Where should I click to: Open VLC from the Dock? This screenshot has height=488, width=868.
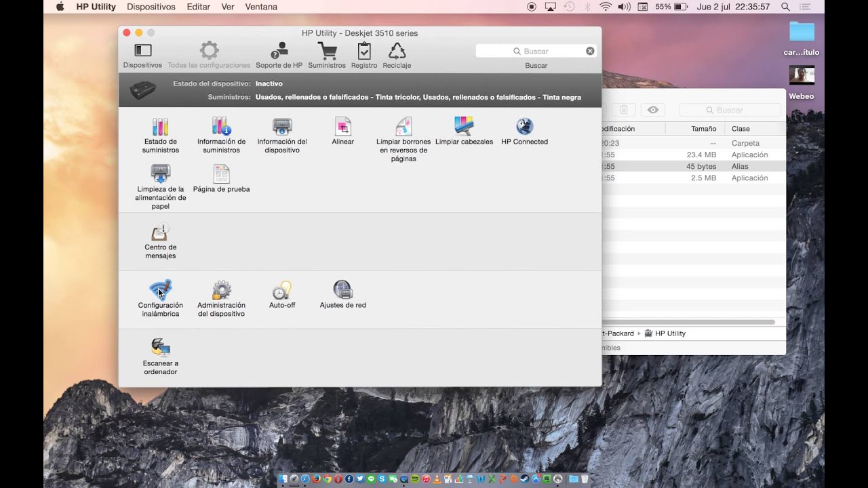(437, 479)
